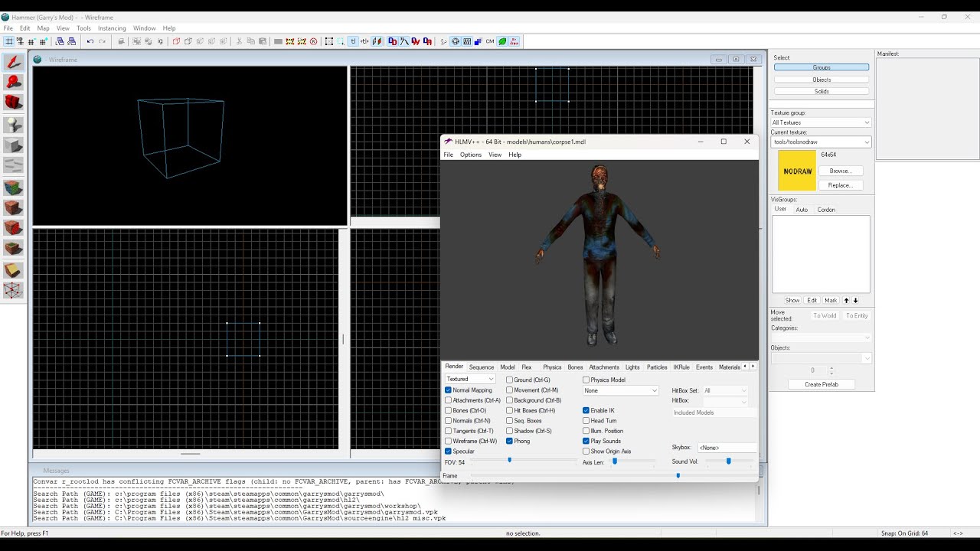Viewport: 980px width, 551px height.
Task: Click the Included Models field in HLMV
Action: 714,412
